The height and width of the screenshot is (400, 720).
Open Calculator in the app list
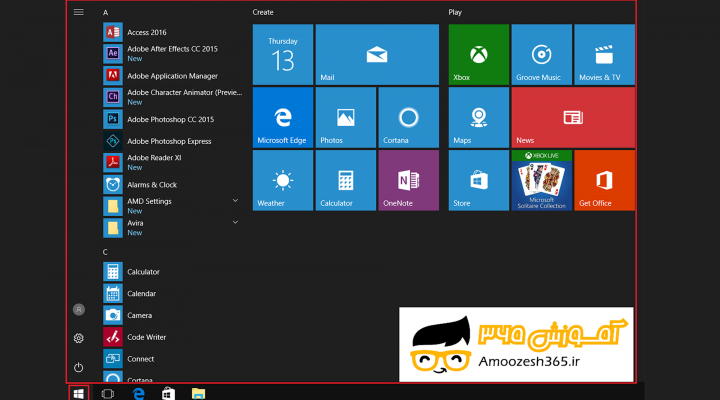[172, 272]
